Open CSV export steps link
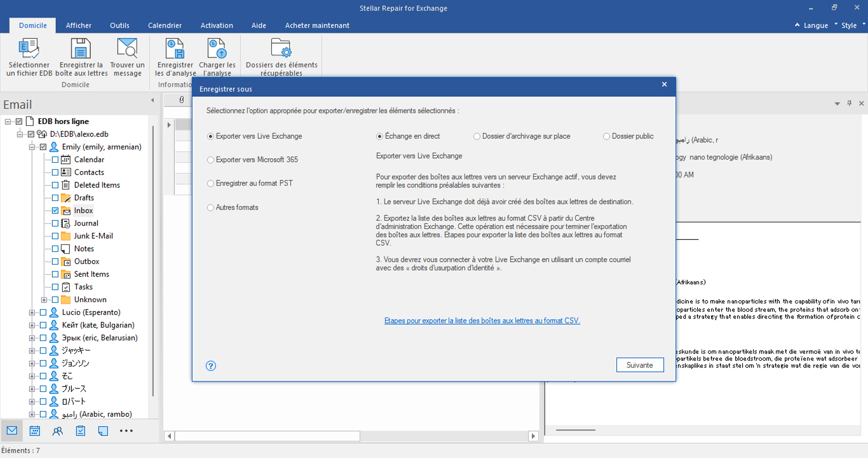868x458 pixels. (x=482, y=321)
